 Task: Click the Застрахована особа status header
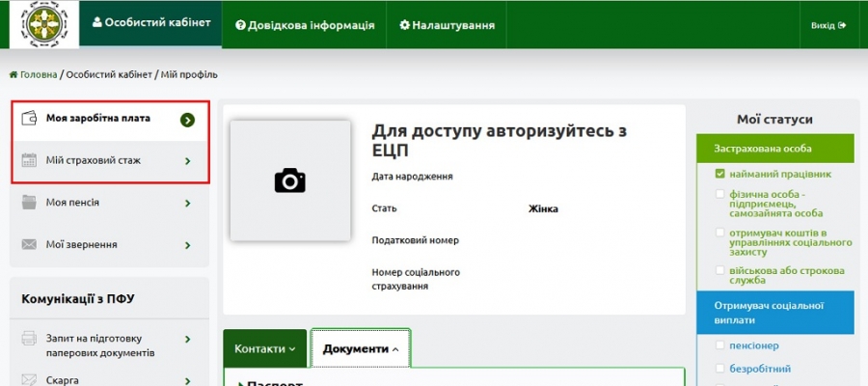(x=775, y=149)
